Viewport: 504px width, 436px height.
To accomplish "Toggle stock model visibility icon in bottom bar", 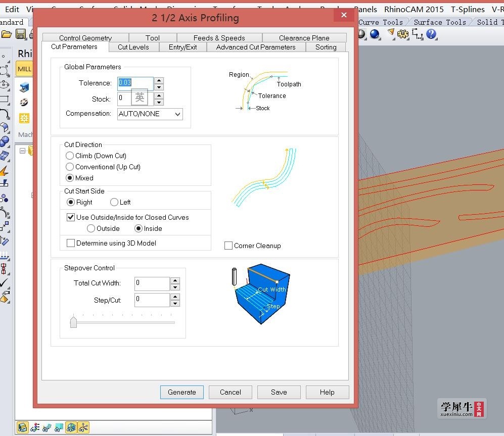I will (x=23, y=427).
